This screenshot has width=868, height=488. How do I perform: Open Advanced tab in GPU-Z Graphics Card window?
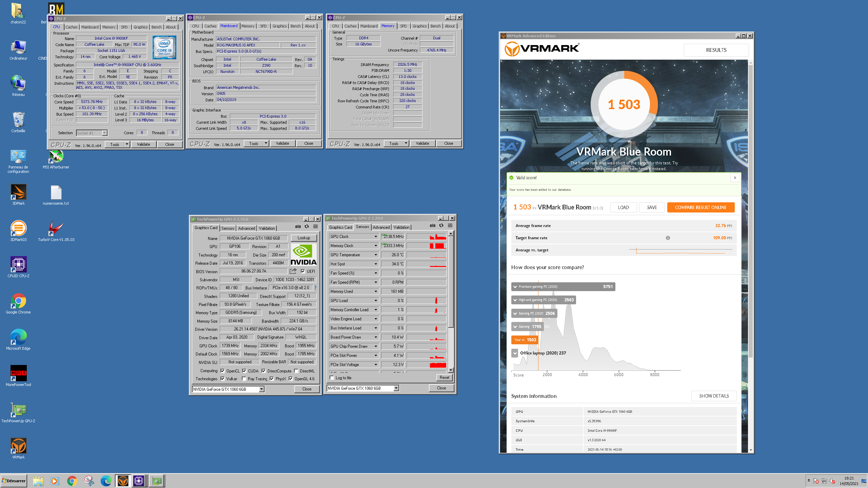click(x=246, y=228)
